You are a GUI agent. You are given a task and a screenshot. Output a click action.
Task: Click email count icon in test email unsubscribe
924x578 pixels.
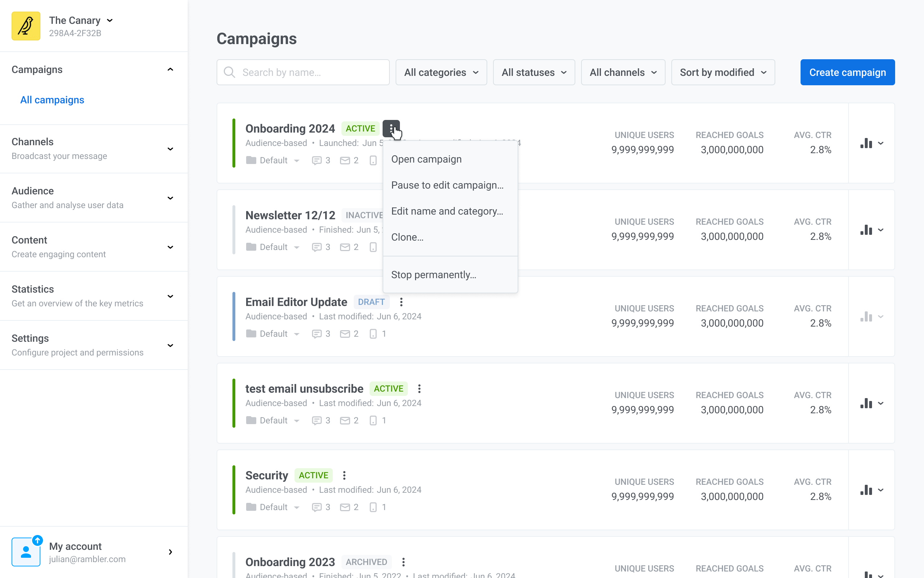[345, 421]
